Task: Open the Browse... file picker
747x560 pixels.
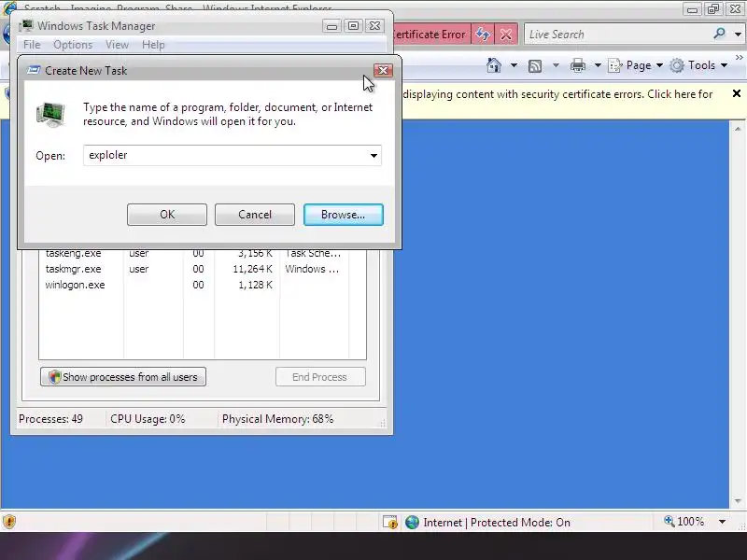Action: (x=343, y=215)
